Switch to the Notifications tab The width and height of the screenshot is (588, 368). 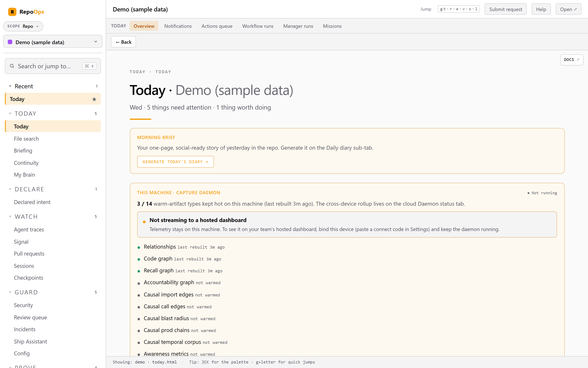point(178,26)
